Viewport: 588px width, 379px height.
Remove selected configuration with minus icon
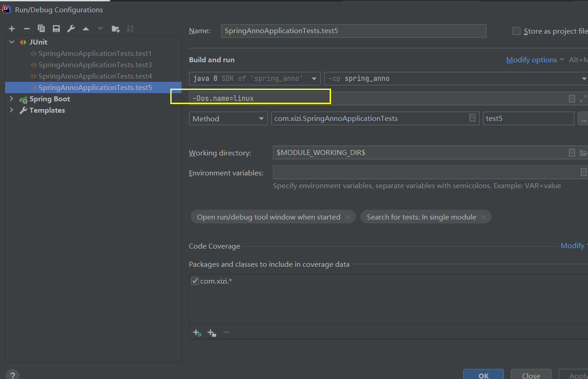(26, 29)
